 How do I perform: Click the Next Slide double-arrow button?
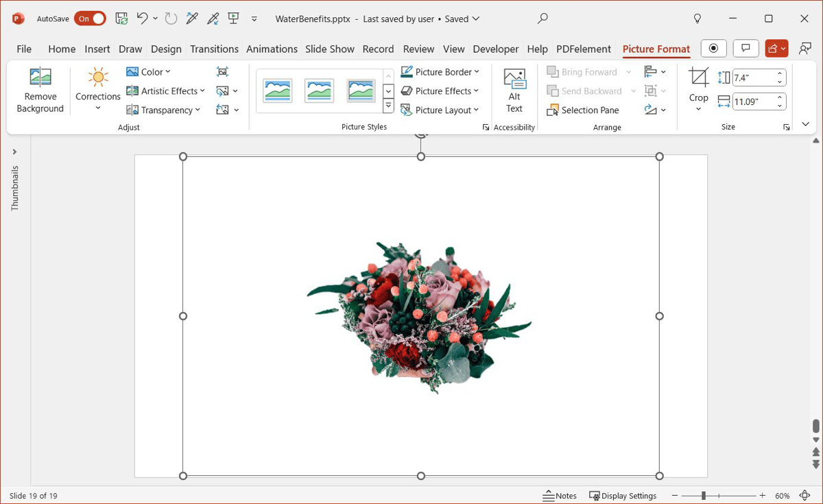816,464
